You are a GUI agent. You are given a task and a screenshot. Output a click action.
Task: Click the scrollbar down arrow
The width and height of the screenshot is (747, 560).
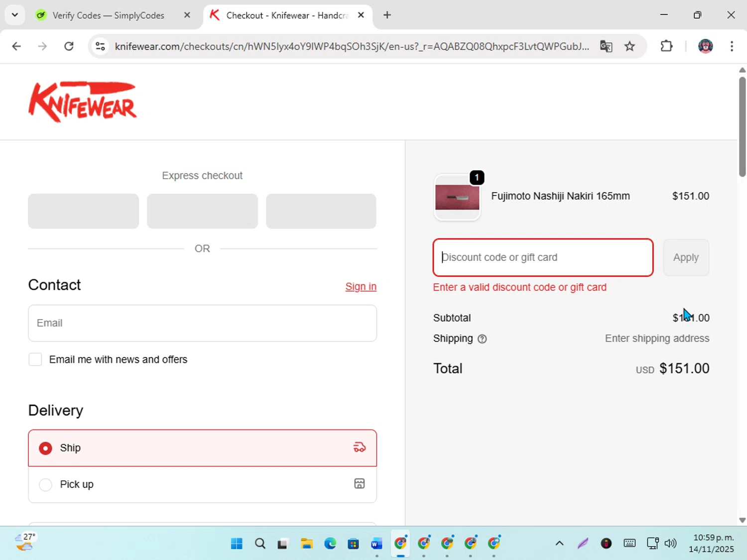[x=742, y=520]
